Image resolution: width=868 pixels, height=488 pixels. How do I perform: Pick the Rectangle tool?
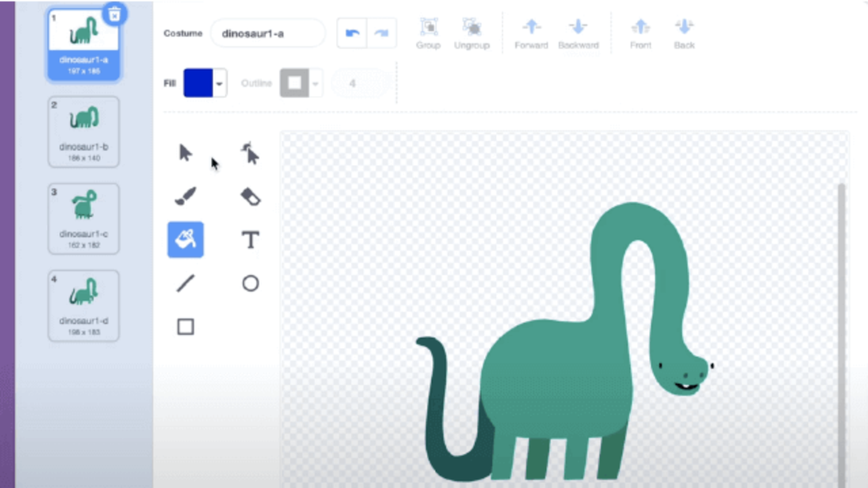tap(185, 327)
